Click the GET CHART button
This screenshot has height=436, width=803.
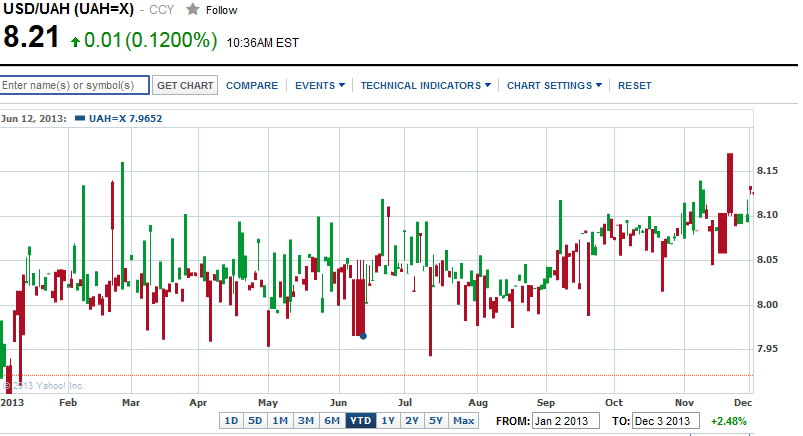(x=185, y=85)
